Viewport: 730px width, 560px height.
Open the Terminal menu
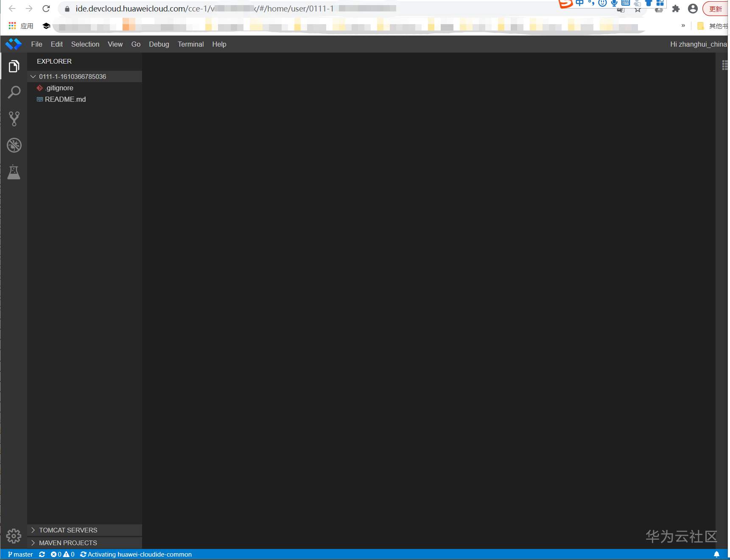click(191, 44)
